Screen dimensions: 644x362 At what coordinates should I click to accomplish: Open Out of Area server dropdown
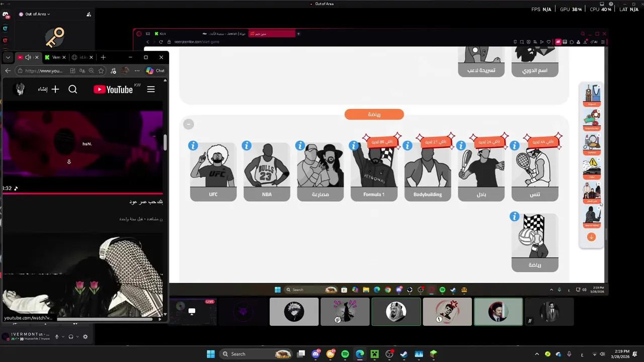(x=35, y=14)
